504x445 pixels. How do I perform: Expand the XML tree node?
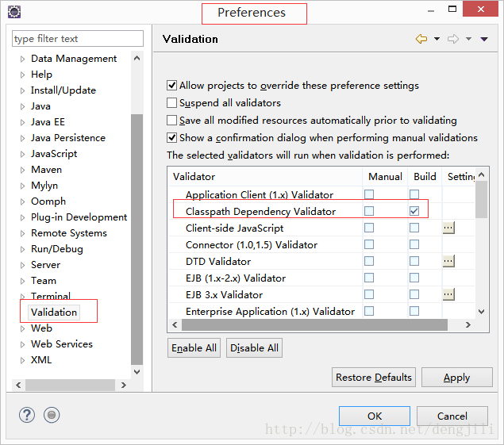point(22,360)
